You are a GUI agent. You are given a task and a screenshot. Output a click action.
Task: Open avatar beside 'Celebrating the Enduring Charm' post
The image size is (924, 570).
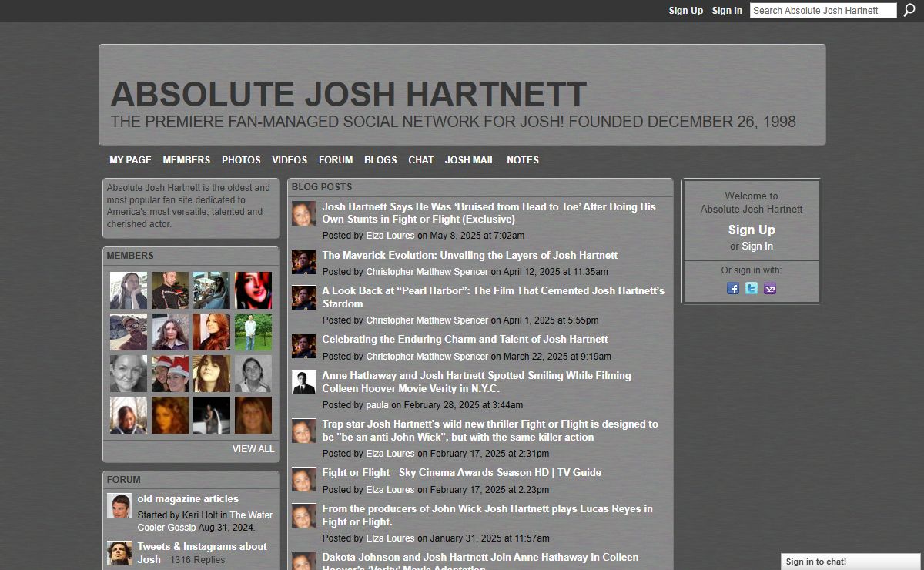304,346
